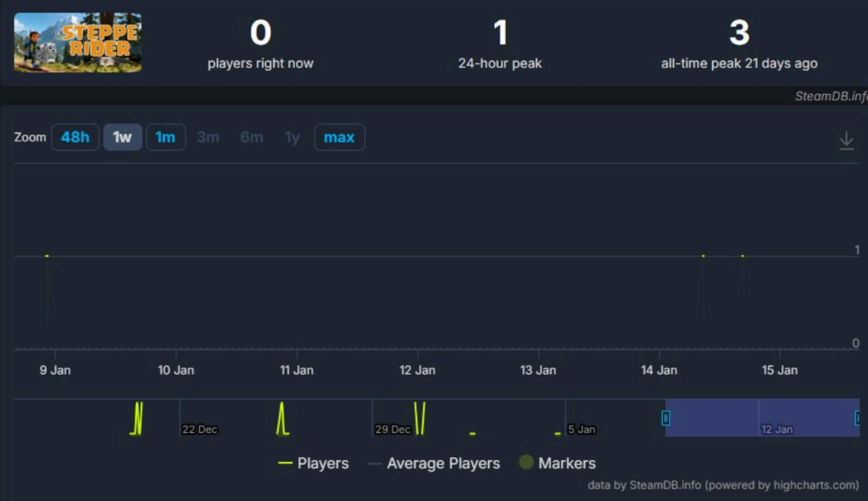868x501 pixels.
Task: Click the SteamDB.info watermark link
Action: (830, 96)
